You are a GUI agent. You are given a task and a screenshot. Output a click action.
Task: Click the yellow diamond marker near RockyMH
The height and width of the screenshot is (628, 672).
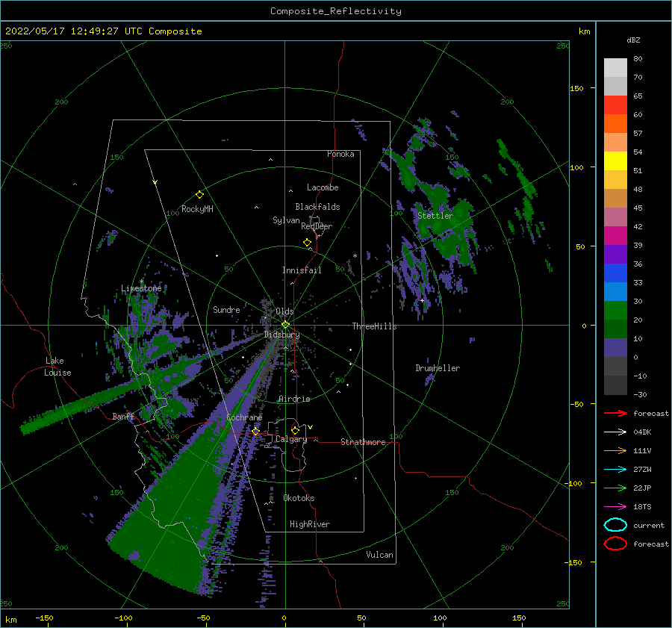[x=199, y=195]
